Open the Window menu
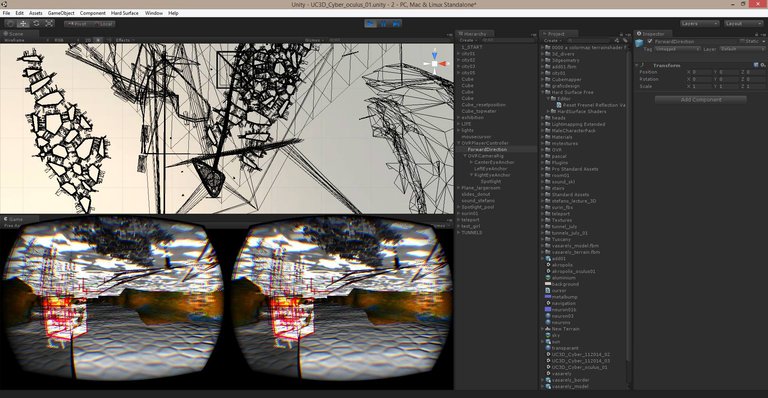The image size is (768, 398). [154, 13]
